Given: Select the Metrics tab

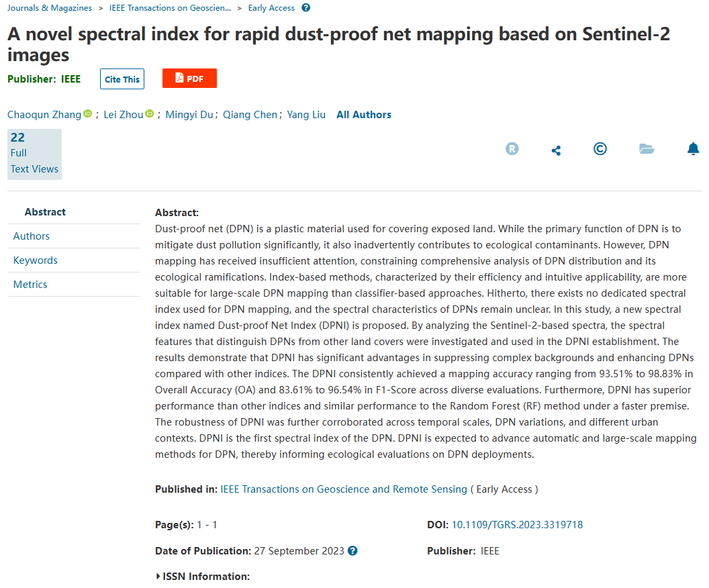Looking at the screenshot, I should pyautogui.click(x=30, y=285).
